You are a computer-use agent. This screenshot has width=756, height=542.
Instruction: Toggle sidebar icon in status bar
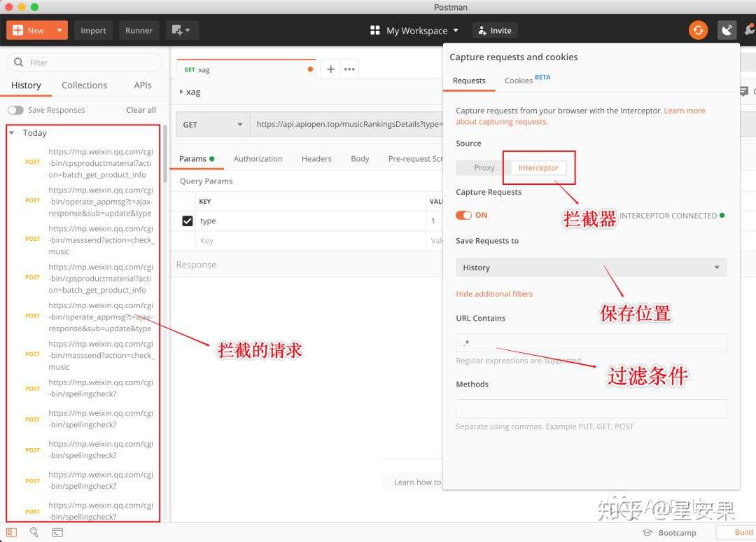pos(12,532)
